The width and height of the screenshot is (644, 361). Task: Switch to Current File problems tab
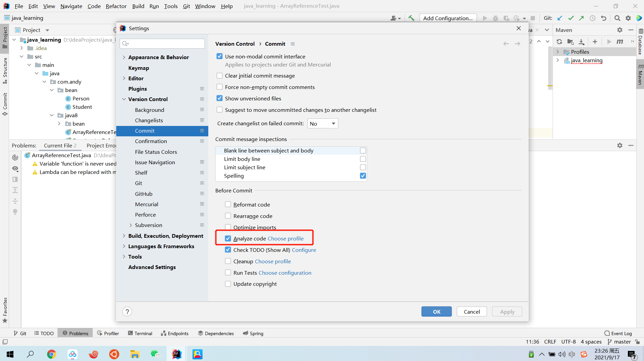(60, 145)
